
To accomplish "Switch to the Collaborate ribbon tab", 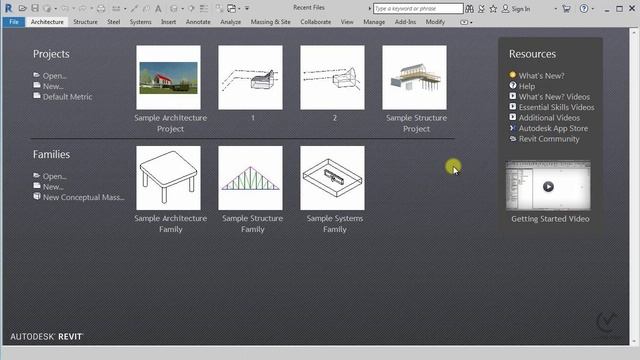I will point(316,22).
